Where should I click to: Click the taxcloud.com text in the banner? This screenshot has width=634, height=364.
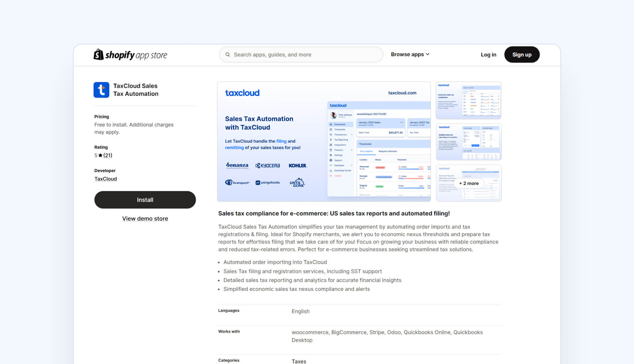pos(402,93)
